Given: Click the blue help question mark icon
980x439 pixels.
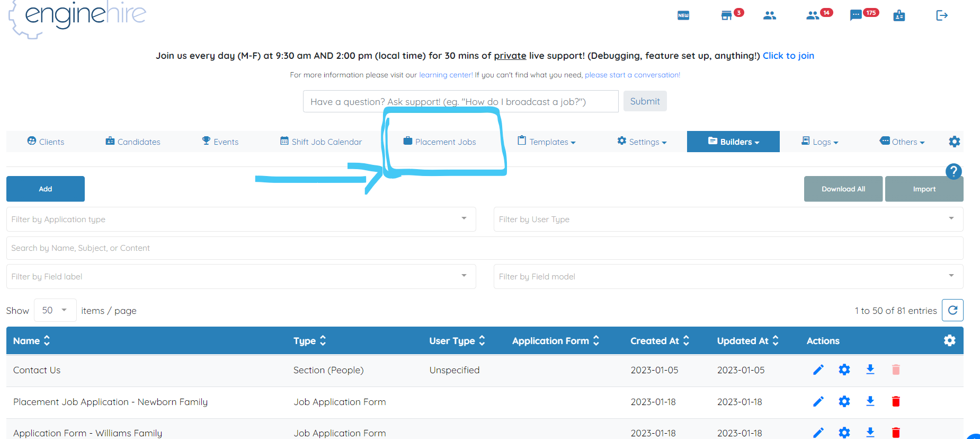Looking at the screenshot, I should [954, 171].
